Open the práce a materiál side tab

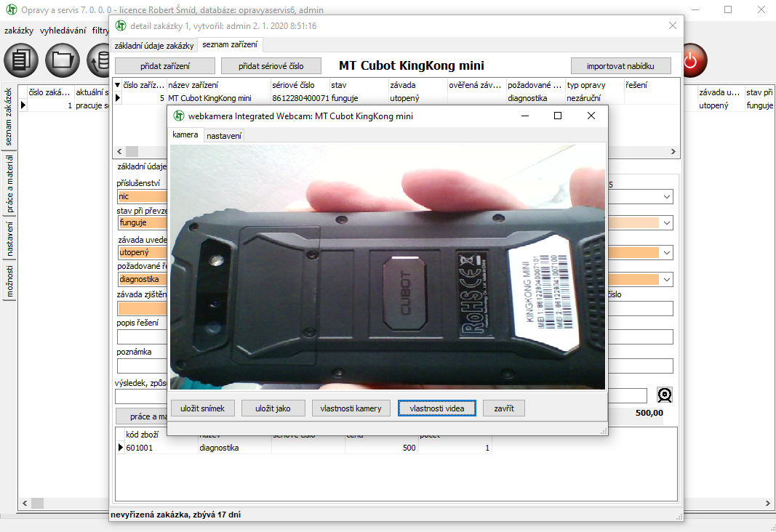[x=9, y=184]
